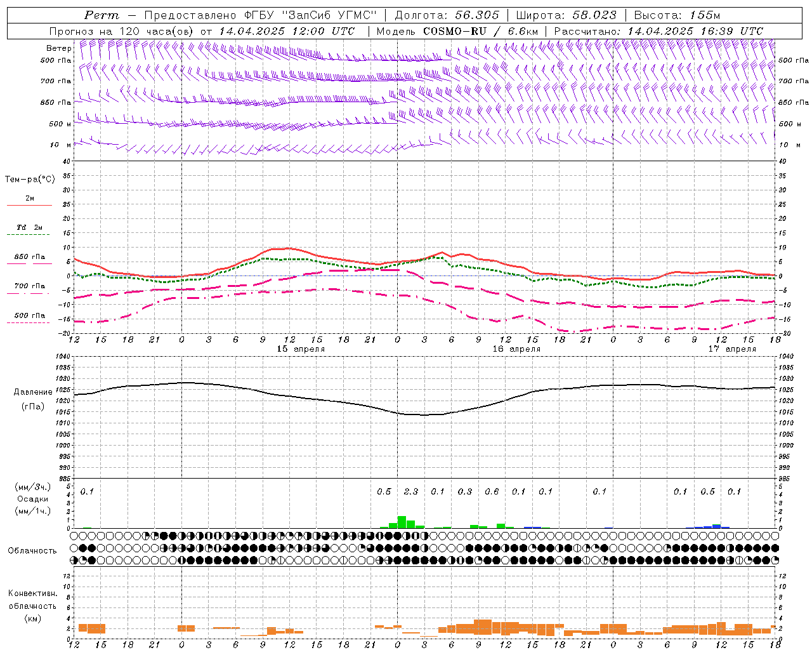Click the "Ветер" wind panel label

[x=59, y=48]
